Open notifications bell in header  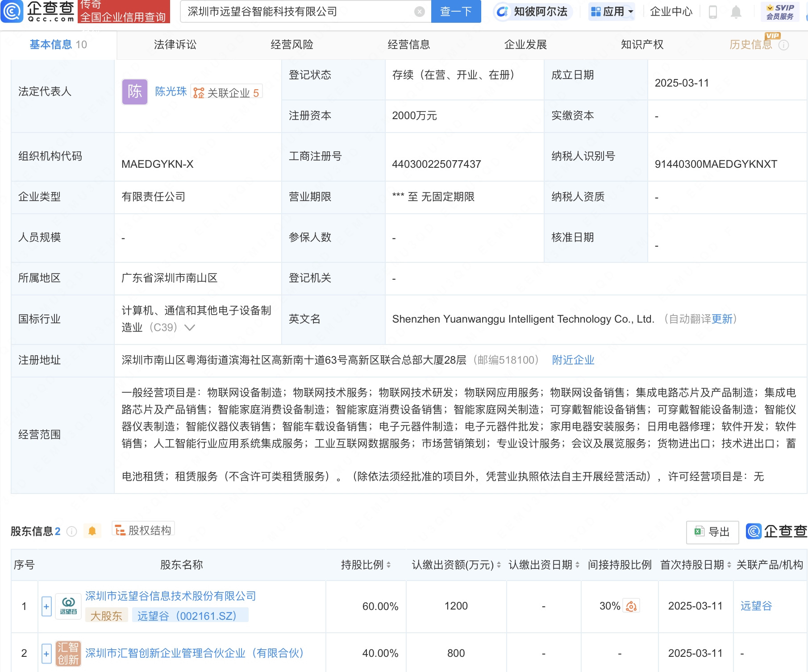736,12
